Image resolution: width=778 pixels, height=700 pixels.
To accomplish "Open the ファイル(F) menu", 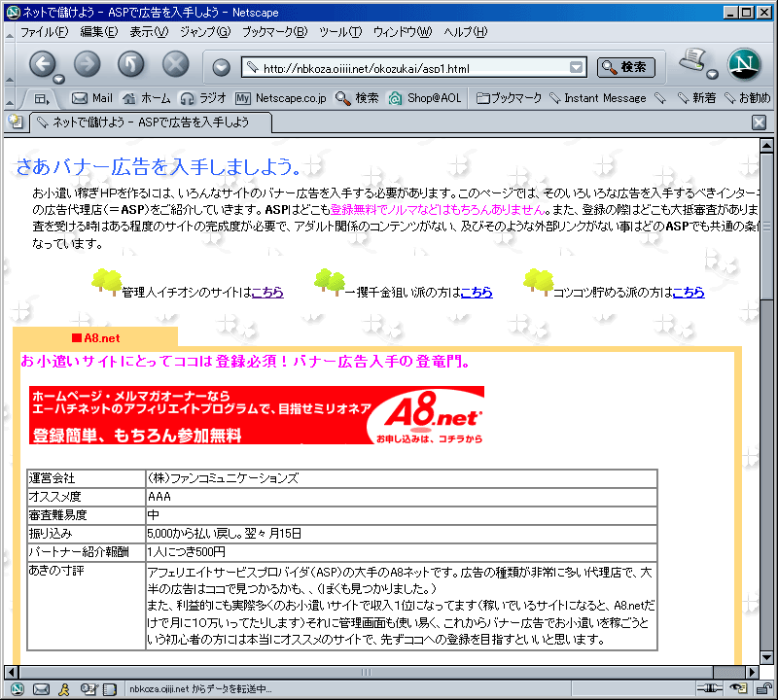I will pos(44,32).
